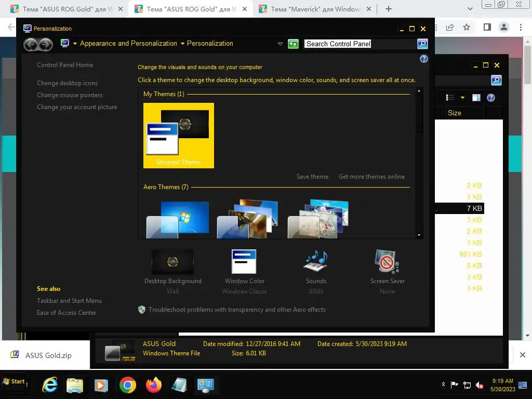The height and width of the screenshot is (399, 532).
Task: Click the Personalization taskbar icon
Action: pos(206,385)
